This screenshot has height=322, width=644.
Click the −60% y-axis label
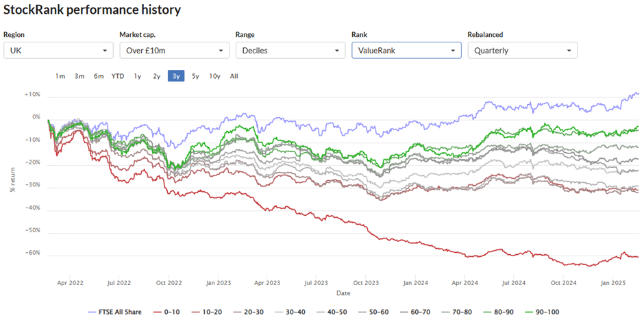click(34, 253)
